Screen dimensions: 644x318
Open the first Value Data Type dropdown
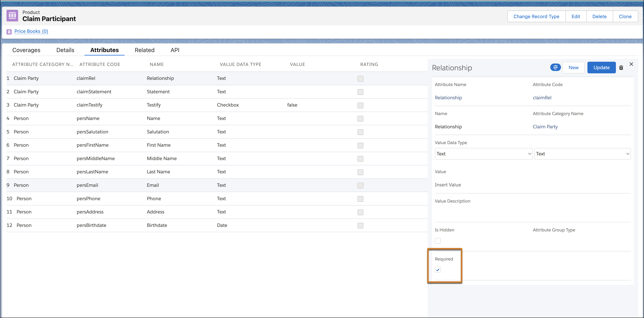click(x=484, y=154)
